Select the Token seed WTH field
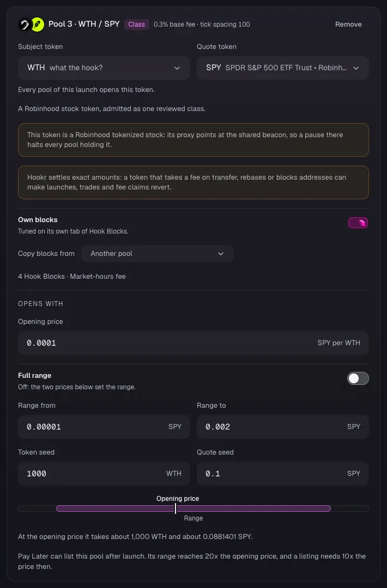This screenshot has height=588, width=387. [x=104, y=474]
